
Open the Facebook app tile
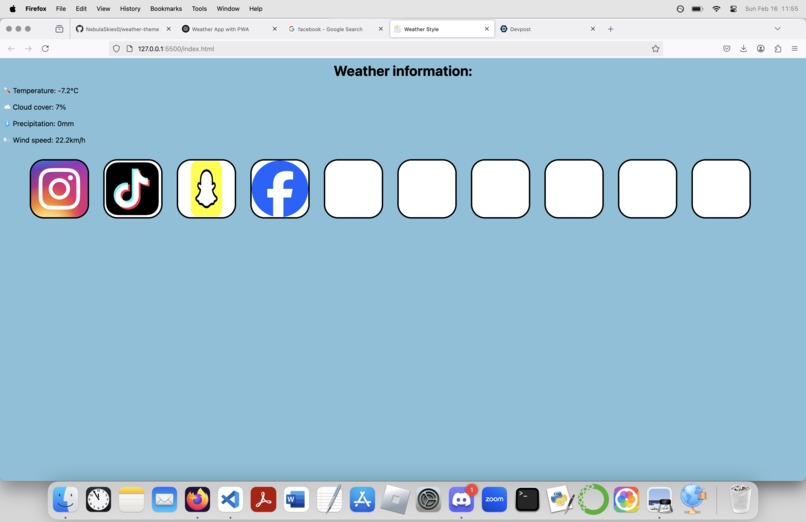(x=280, y=189)
